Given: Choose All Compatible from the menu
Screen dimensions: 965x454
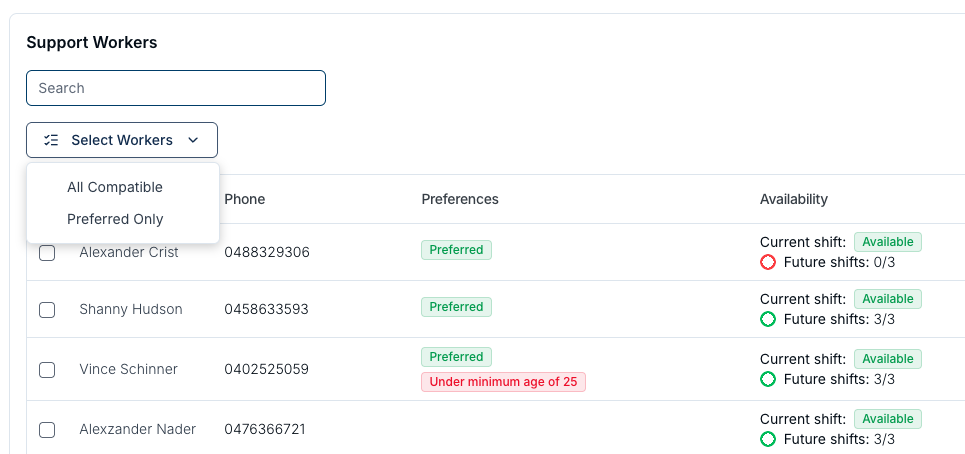Looking at the screenshot, I should click(x=115, y=187).
